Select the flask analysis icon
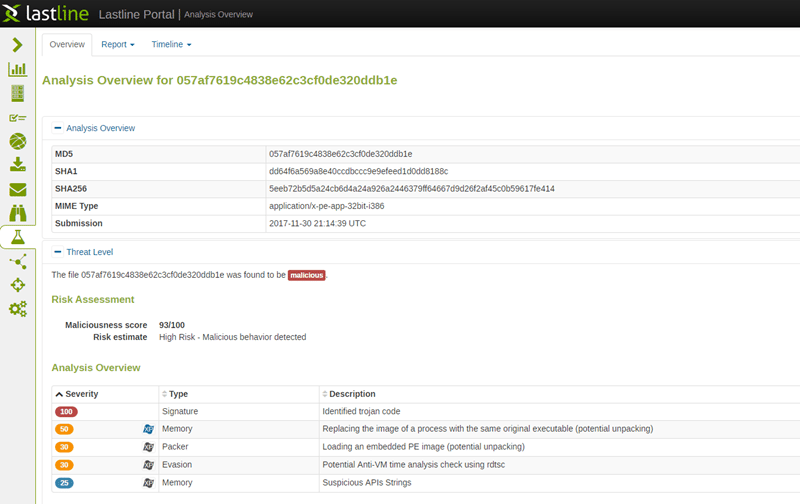Image resolution: width=800 pixels, height=504 pixels. pos(17,237)
